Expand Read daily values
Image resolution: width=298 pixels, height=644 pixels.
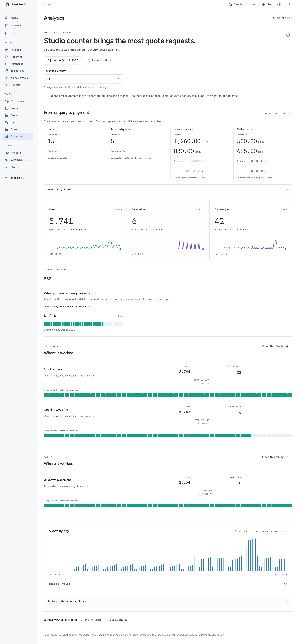[168, 584]
